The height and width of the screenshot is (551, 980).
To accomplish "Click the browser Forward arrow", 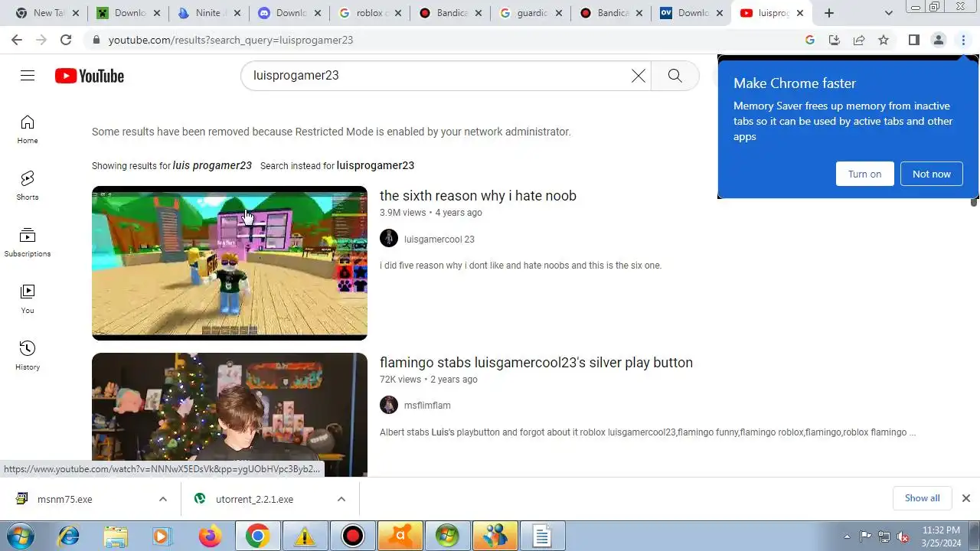I will pyautogui.click(x=41, y=40).
